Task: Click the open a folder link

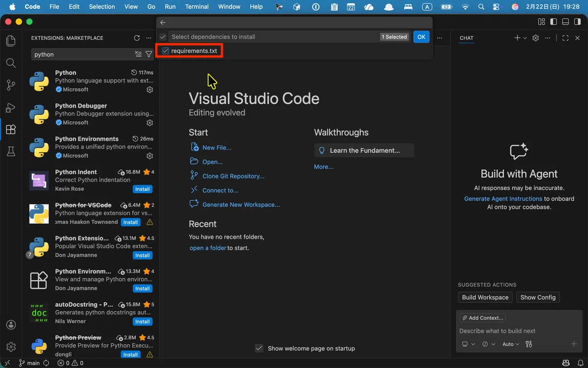Action: 208,248
